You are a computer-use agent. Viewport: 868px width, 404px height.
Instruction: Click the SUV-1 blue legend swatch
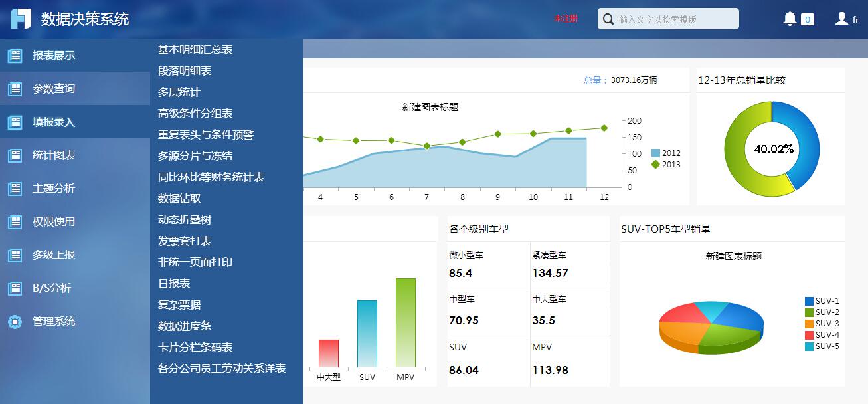pos(809,301)
